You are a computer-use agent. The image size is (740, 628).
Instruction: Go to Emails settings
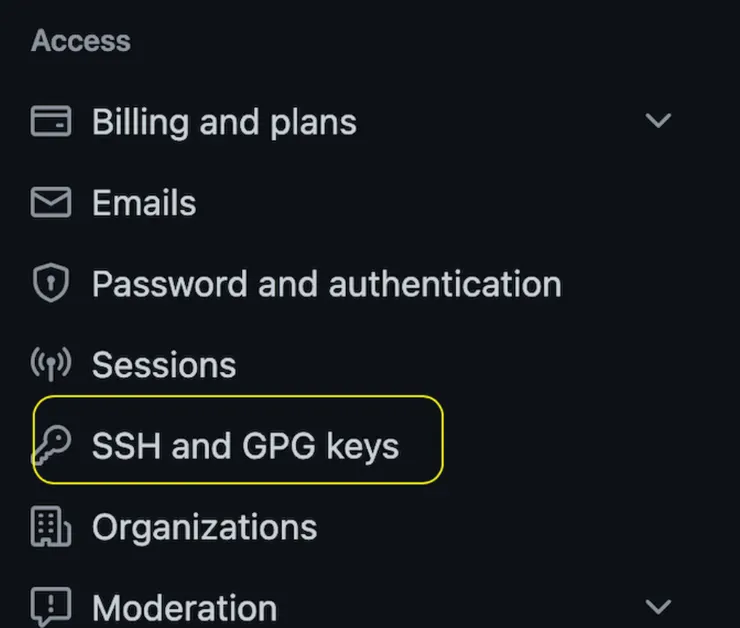[x=144, y=203]
